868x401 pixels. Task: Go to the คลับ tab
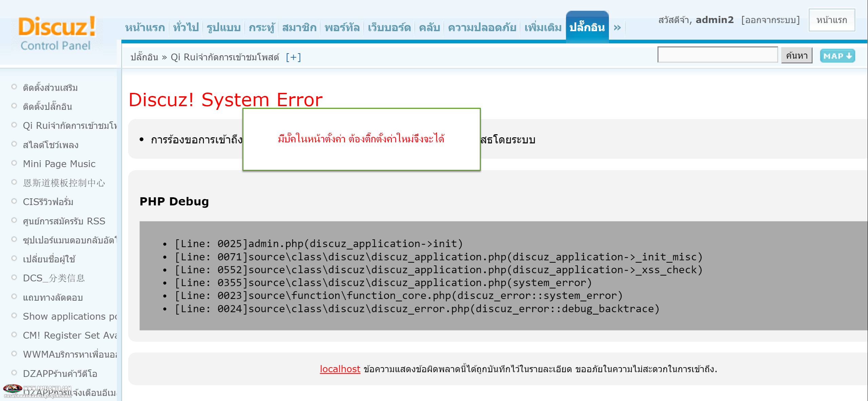point(429,27)
